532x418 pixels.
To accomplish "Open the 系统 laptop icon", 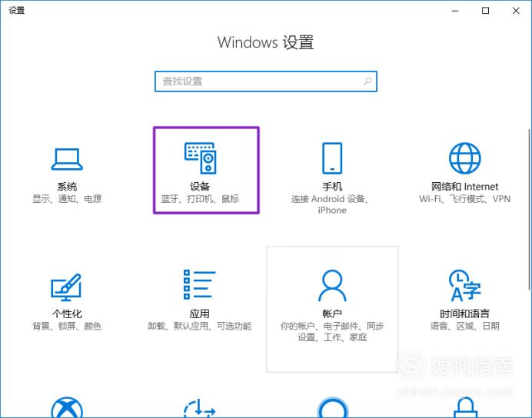I will (x=67, y=159).
